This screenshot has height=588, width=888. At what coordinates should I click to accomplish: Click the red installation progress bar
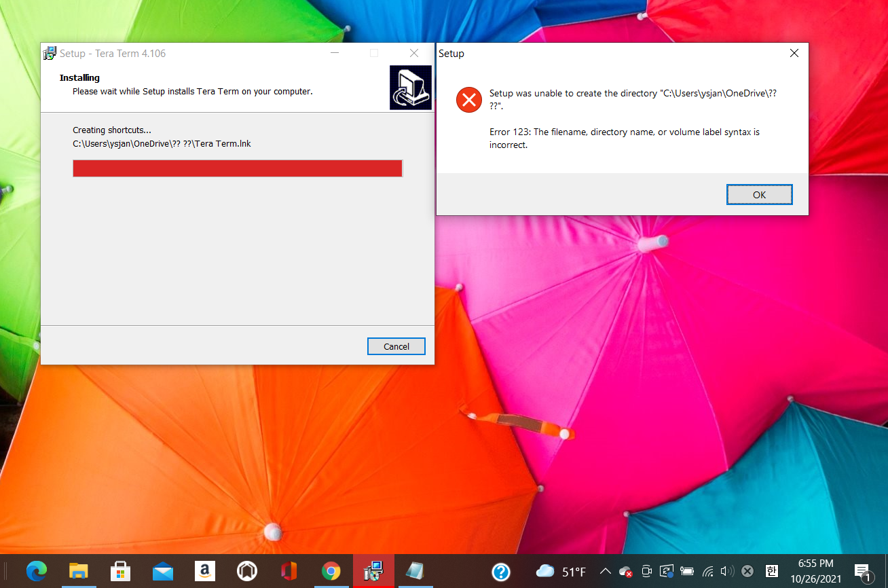[238, 168]
